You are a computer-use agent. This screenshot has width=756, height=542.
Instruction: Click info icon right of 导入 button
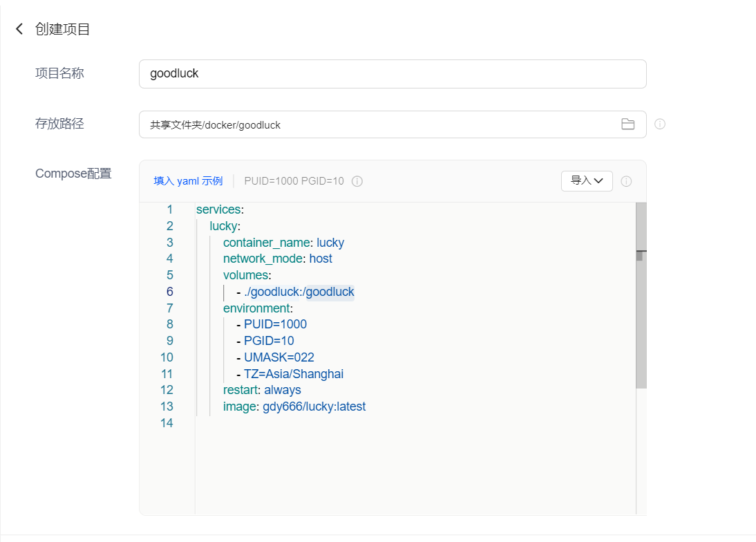coord(626,181)
